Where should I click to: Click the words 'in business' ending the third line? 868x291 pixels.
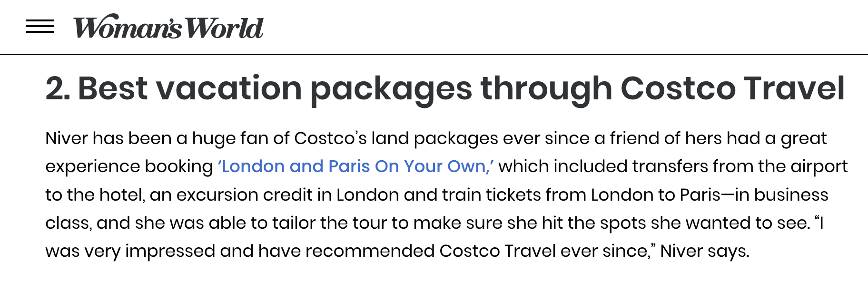click(x=781, y=195)
